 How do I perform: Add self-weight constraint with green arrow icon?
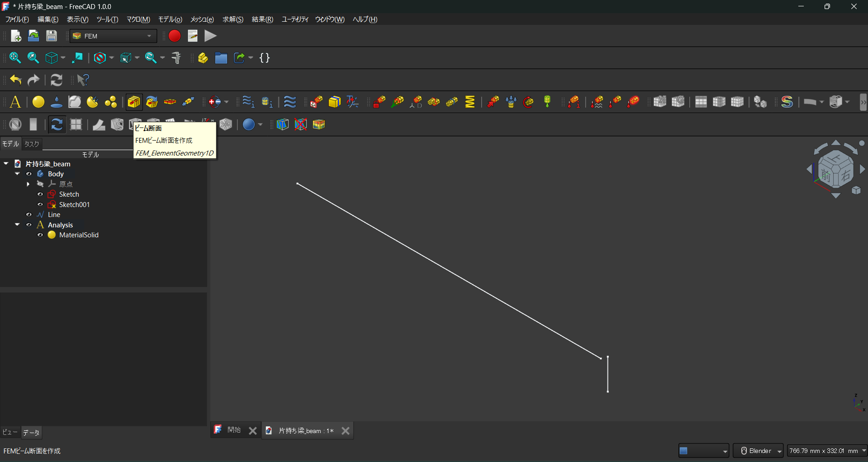tap(547, 102)
